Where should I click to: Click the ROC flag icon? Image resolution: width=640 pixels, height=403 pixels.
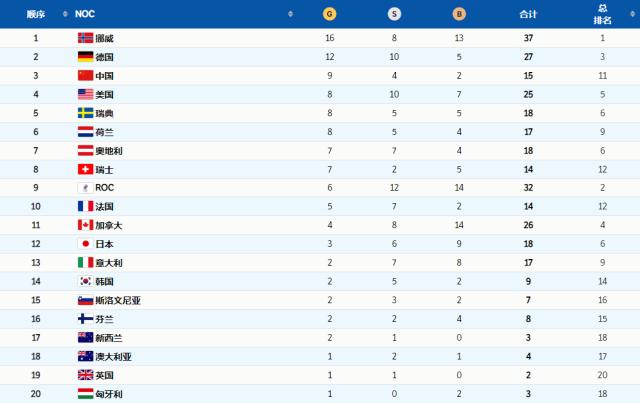click(85, 187)
